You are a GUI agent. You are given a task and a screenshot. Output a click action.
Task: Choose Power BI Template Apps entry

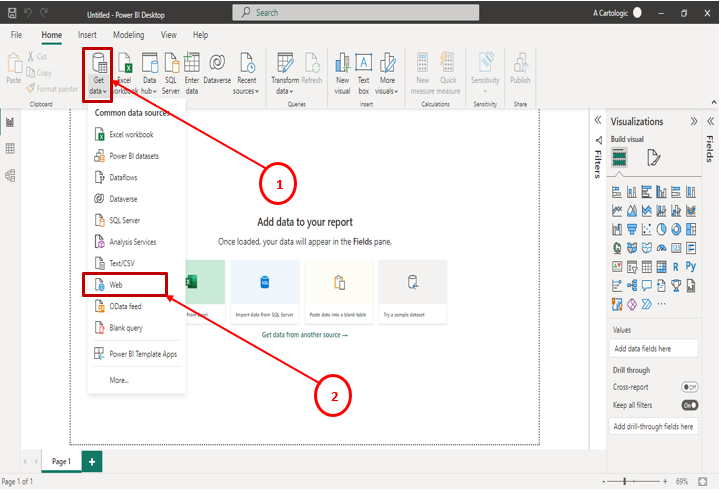pyautogui.click(x=137, y=354)
